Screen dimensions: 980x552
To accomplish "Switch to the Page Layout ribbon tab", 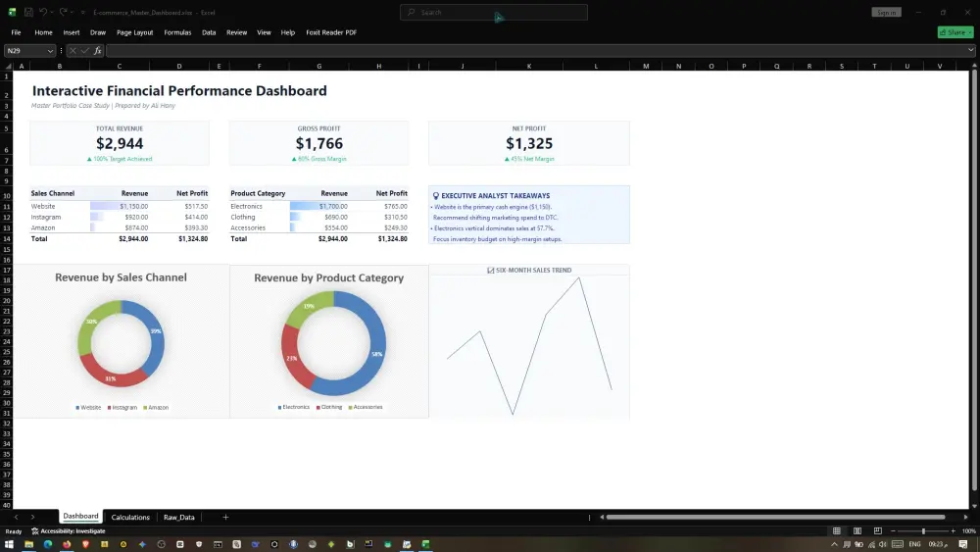I will [134, 32].
